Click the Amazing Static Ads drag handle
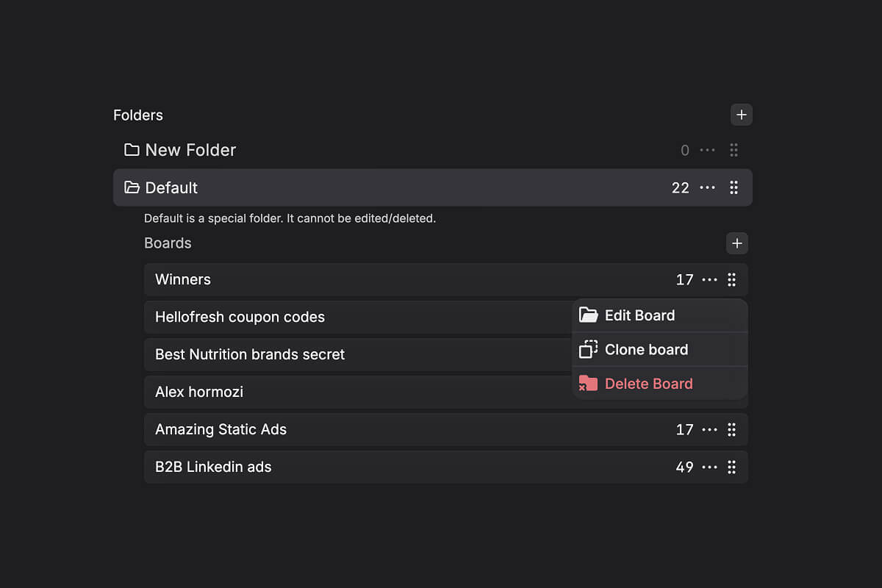The width and height of the screenshot is (882, 588). pos(731,430)
